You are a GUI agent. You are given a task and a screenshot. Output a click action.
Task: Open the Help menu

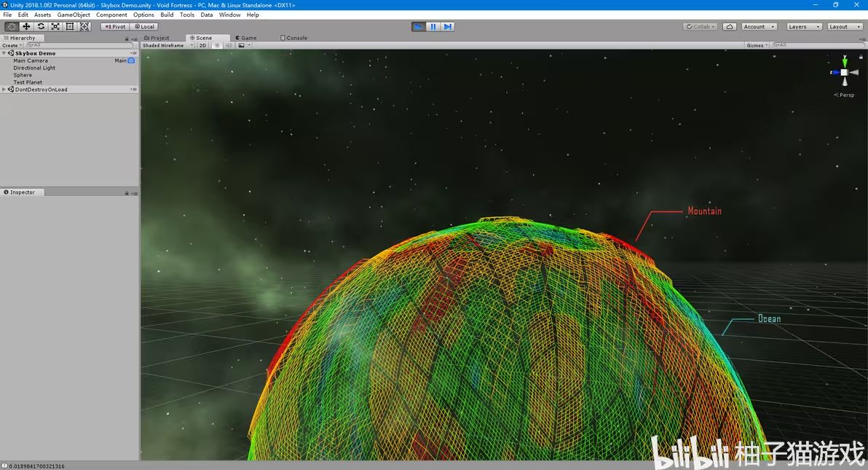[x=253, y=15]
